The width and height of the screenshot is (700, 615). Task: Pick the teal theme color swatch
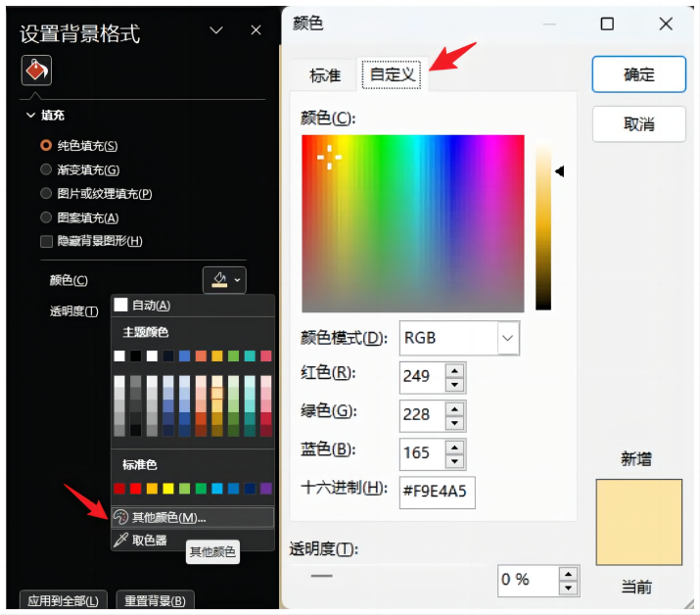(x=250, y=355)
